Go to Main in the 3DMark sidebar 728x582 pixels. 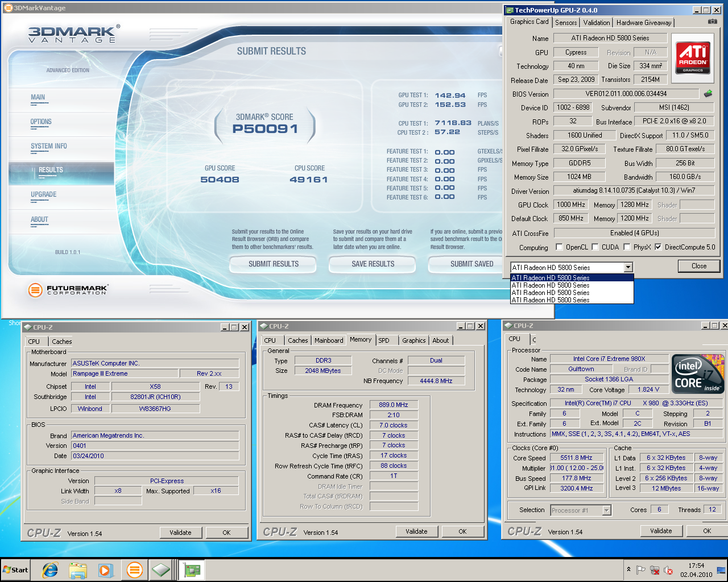[38, 97]
